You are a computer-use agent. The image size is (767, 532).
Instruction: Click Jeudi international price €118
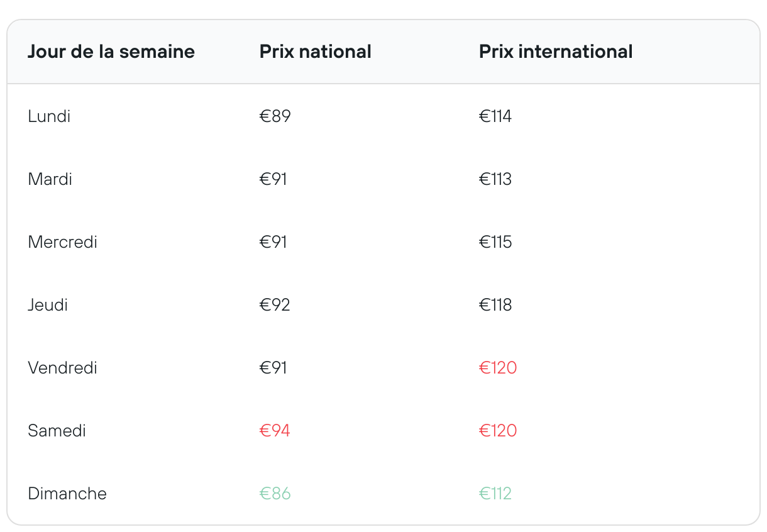(495, 305)
